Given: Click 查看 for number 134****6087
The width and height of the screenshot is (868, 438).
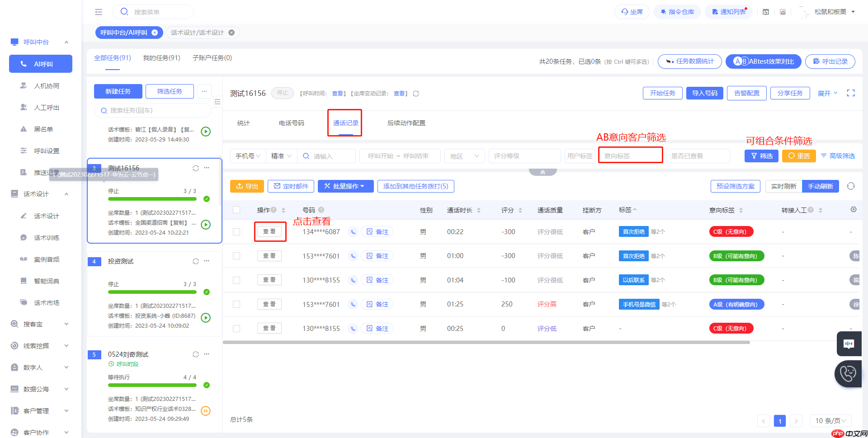Looking at the screenshot, I should click(269, 231).
